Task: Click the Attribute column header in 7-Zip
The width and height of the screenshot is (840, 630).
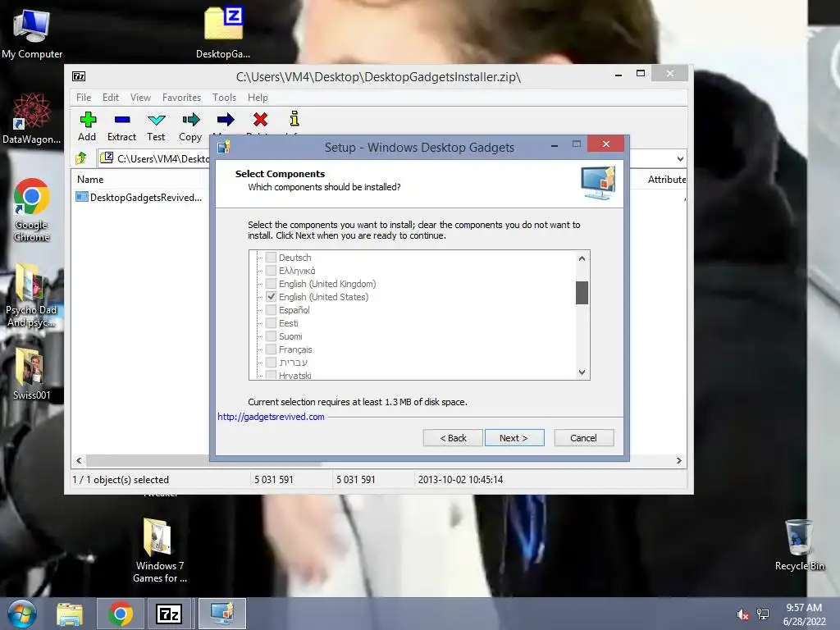Action: click(x=666, y=180)
